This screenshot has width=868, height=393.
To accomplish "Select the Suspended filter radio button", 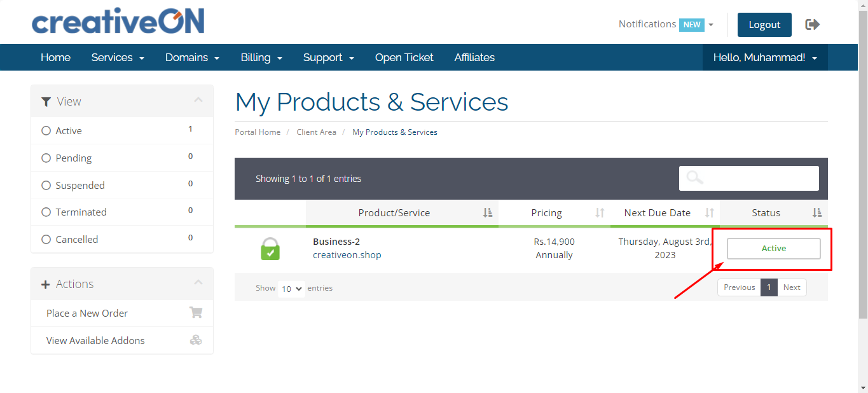I will coord(46,186).
